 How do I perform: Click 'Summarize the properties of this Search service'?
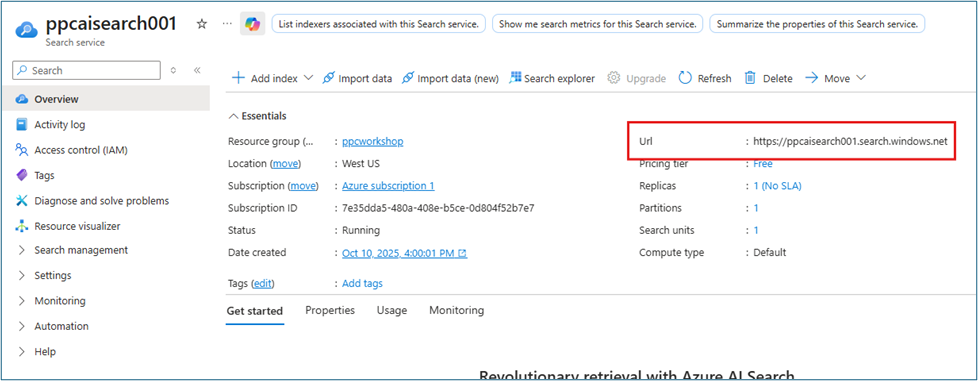coord(817,24)
